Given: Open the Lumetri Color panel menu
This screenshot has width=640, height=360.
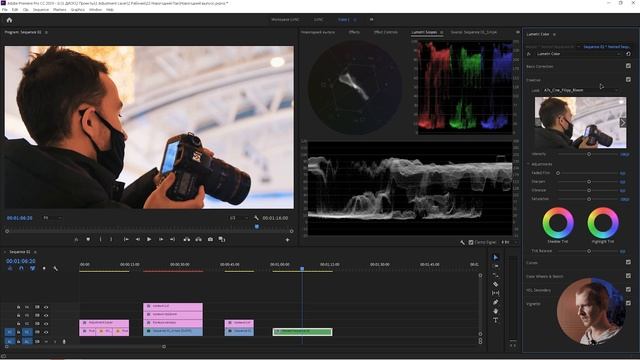Looking at the screenshot, I should tap(554, 34).
